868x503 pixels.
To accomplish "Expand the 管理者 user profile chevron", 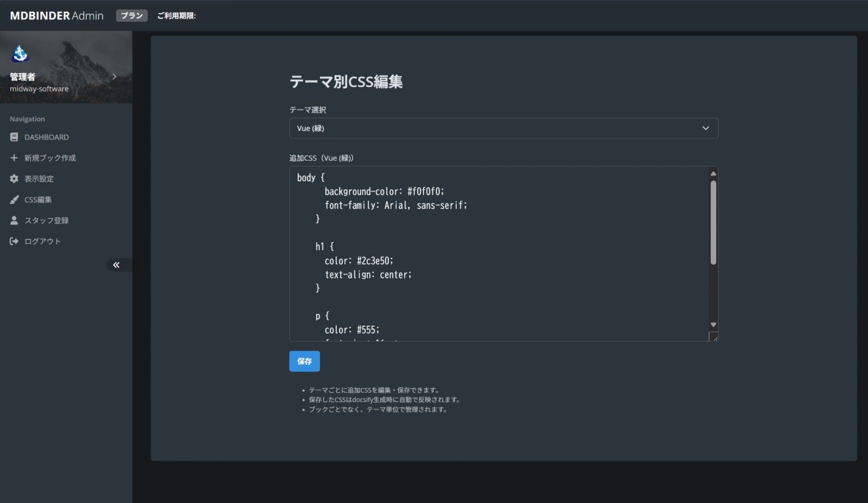I will pos(114,77).
